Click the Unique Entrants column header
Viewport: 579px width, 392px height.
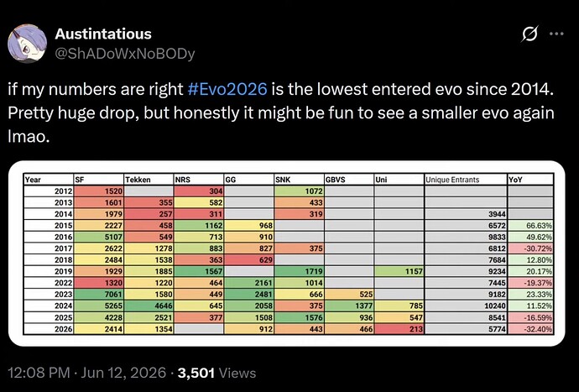[x=466, y=180]
